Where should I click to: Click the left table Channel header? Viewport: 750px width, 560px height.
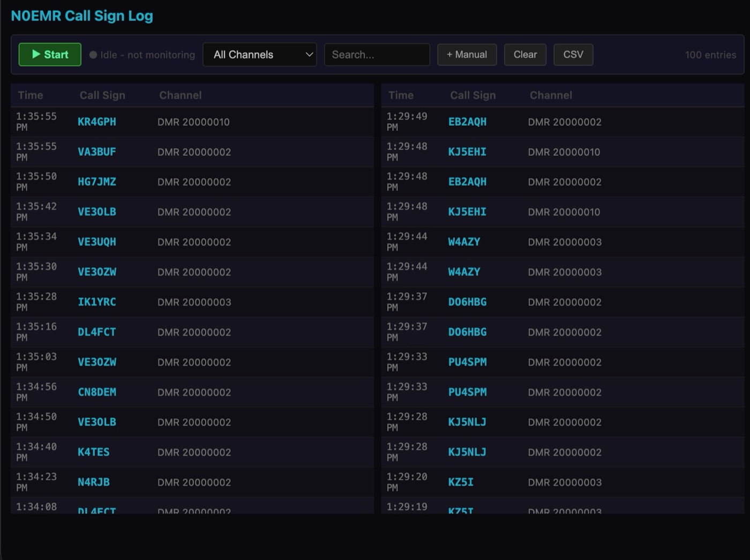pyautogui.click(x=181, y=95)
